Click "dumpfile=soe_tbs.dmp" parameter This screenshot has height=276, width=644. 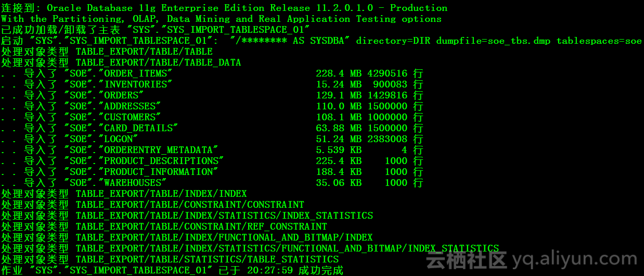494,41
